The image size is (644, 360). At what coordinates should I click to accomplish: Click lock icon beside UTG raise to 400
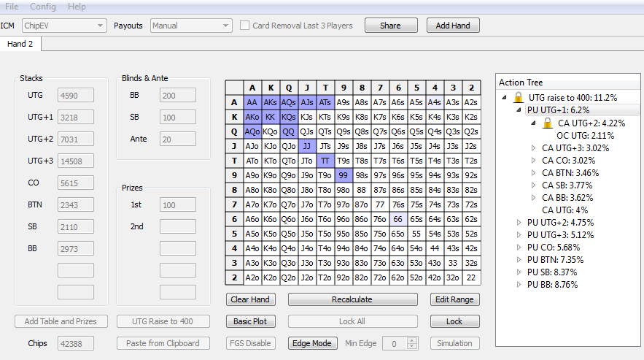[519, 97]
